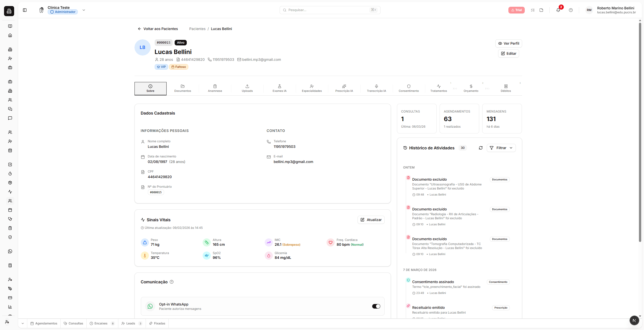Click the notifications bell icon
The height and width of the screenshot is (330, 644).
click(558, 10)
